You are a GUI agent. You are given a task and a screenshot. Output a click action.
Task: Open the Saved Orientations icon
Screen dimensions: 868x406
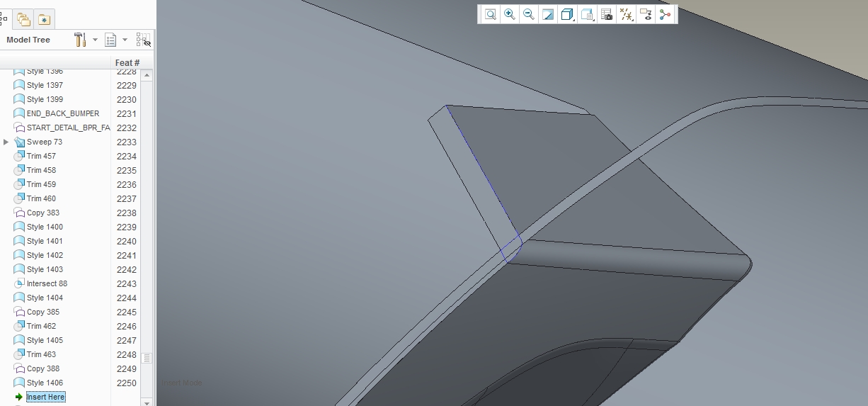(x=586, y=14)
